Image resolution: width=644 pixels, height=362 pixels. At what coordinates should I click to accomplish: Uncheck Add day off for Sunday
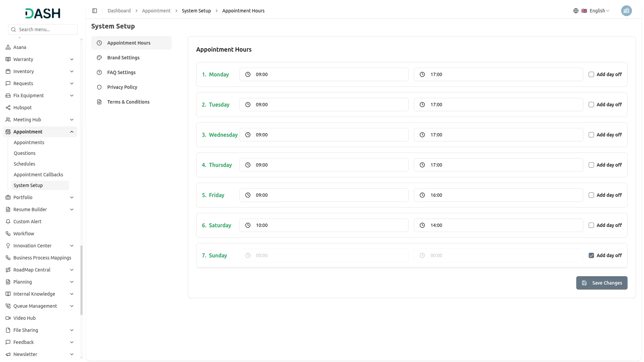pos(591,255)
